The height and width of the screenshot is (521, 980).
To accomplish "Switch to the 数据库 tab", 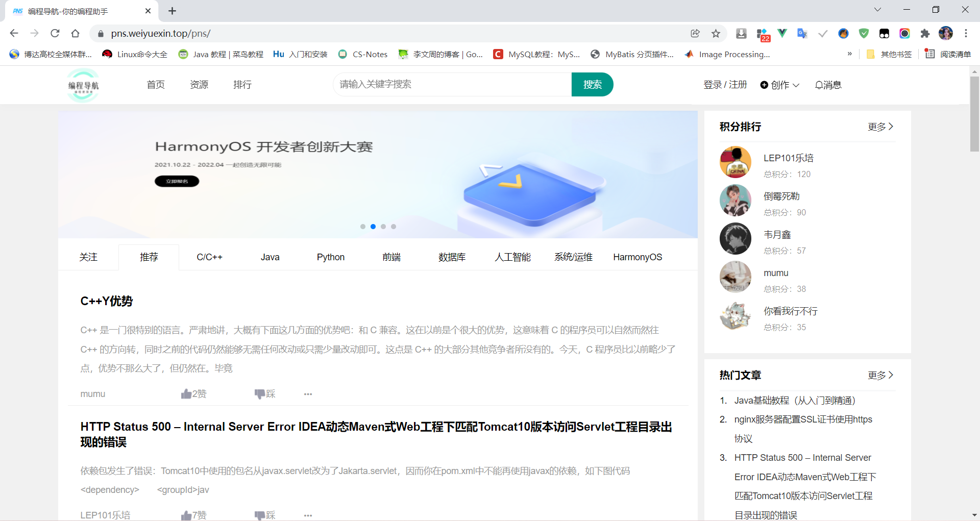I will tap(452, 257).
